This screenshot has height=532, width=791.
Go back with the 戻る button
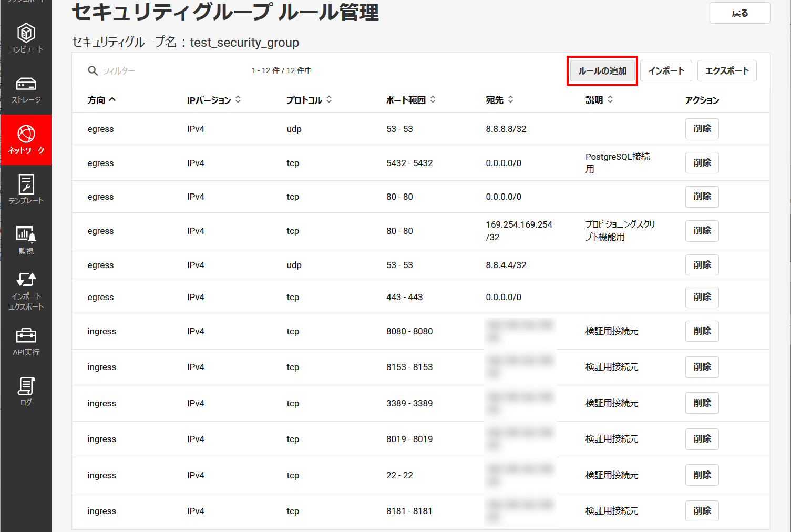(740, 13)
